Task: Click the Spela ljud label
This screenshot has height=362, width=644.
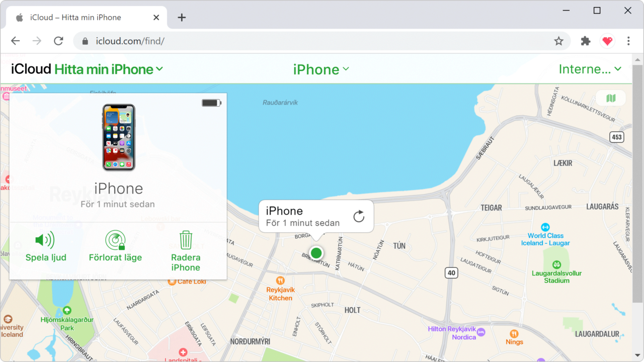Action: pyautogui.click(x=46, y=257)
